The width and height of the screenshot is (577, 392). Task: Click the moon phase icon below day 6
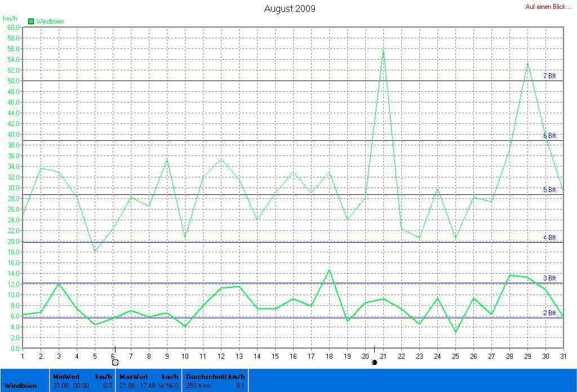(x=115, y=362)
